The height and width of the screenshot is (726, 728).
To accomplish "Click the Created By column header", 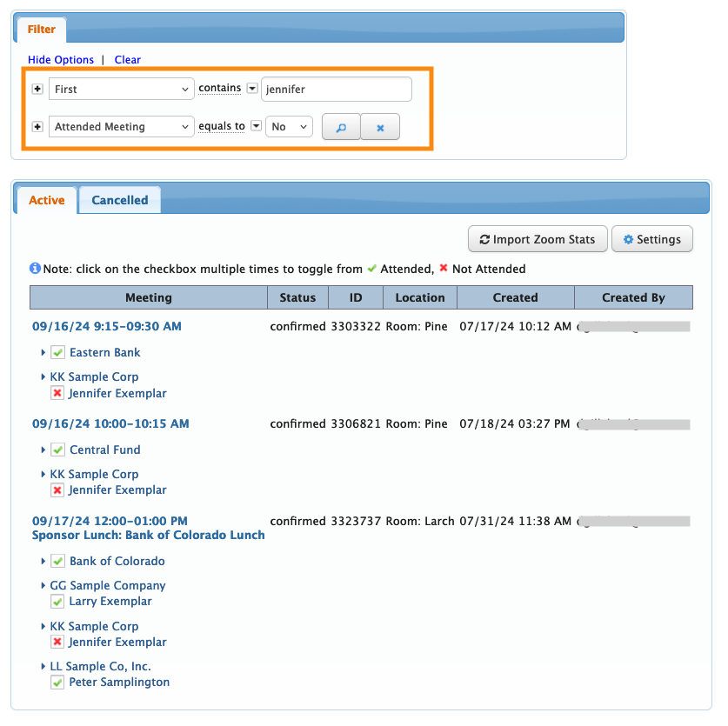I will click(634, 297).
